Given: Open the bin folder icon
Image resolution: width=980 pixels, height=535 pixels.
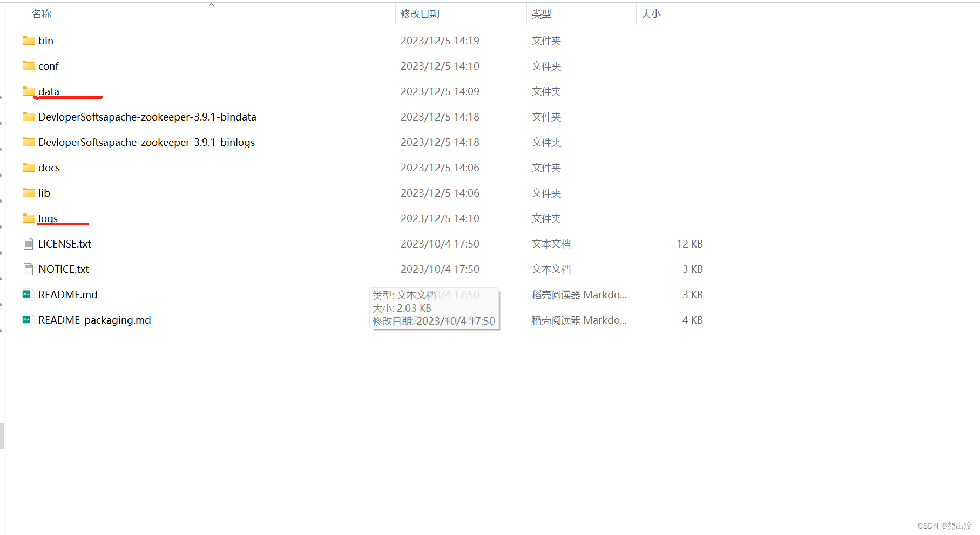Looking at the screenshot, I should tap(29, 41).
